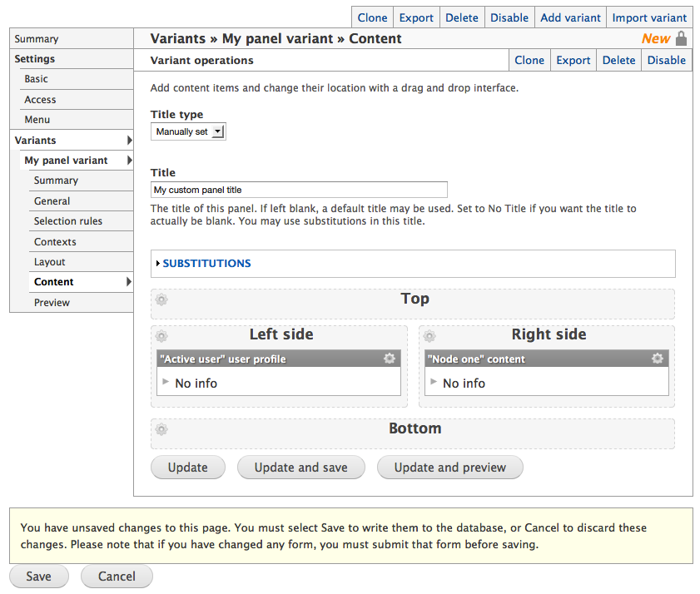The height and width of the screenshot is (594, 700).
Task: Click the top Export tab
Action: pyautogui.click(x=416, y=17)
